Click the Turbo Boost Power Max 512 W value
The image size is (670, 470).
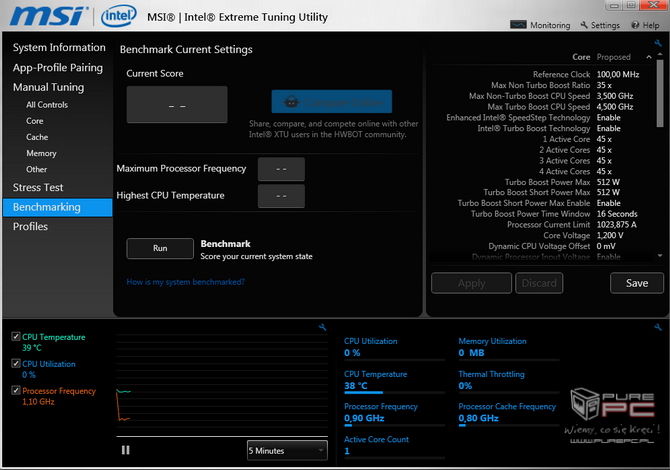click(608, 182)
